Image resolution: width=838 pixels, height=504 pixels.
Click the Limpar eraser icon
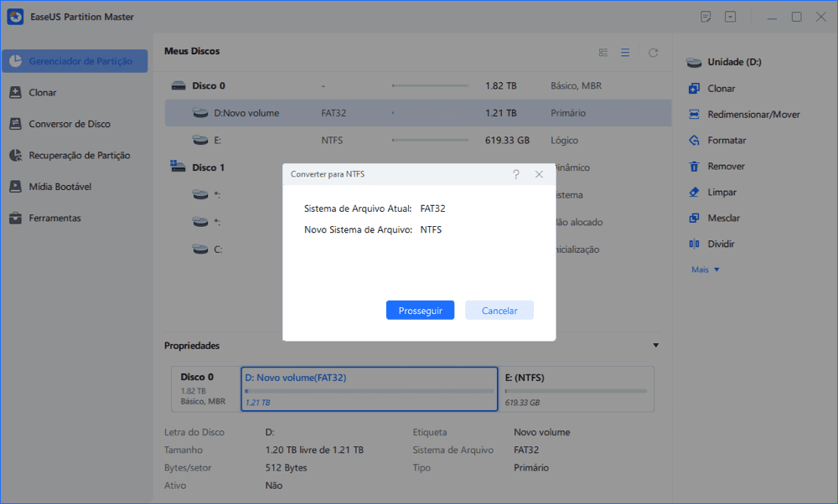pyautogui.click(x=694, y=193)
